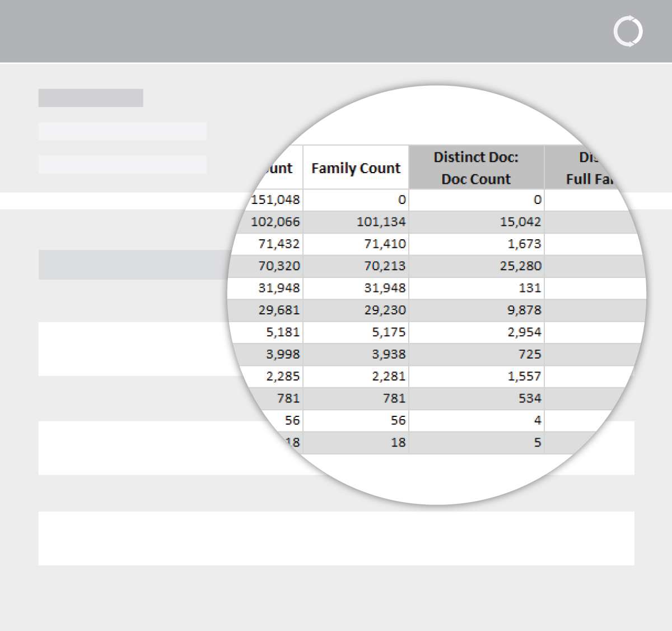The image size is (672, 631).
Task: Select the cell showing 102,066
Action: coord(275,222)
